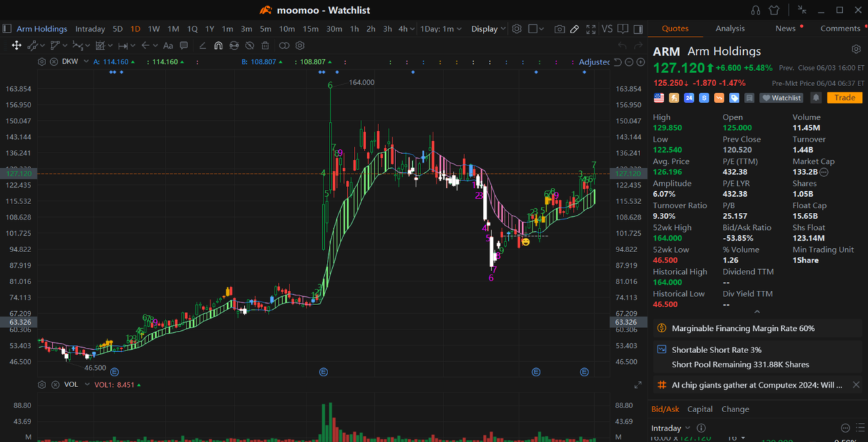868x442 pixels.
Task: Add ARM via Watchlist heart button
Action: click(781, 98)
